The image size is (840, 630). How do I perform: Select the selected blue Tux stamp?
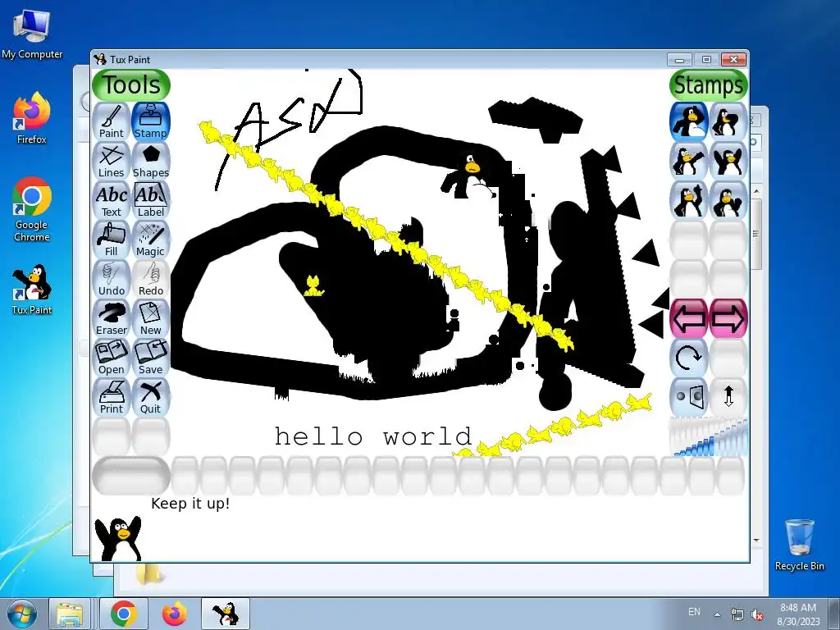[689, 121]
